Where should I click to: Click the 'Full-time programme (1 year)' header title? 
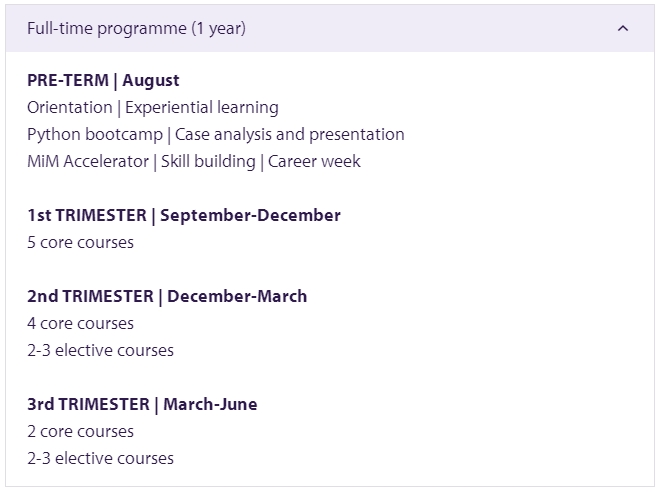137,29
